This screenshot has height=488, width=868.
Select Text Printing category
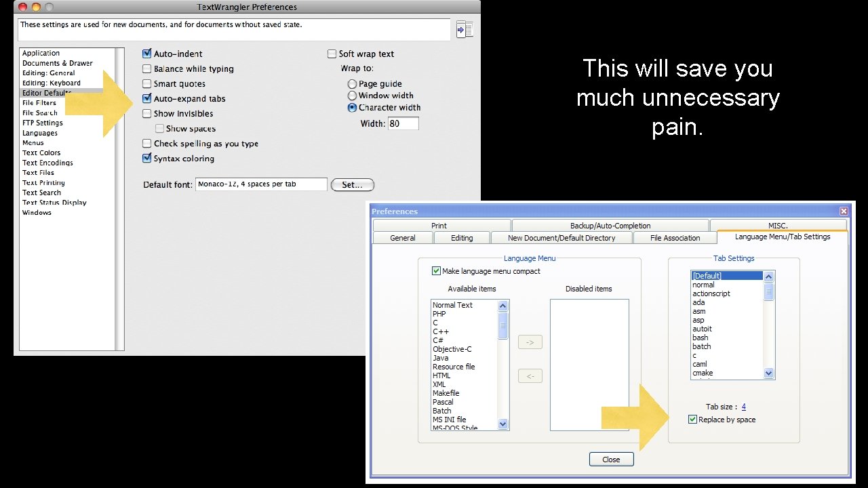click(x=43, y=182)
